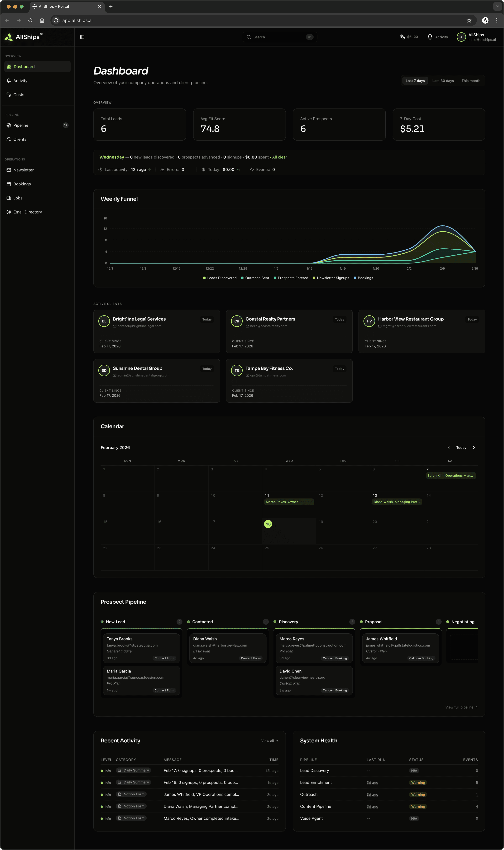Open Pipeline in sidebar menu
Image resolution: width=504 pixels, height=850 pixels.
point(21,125)
